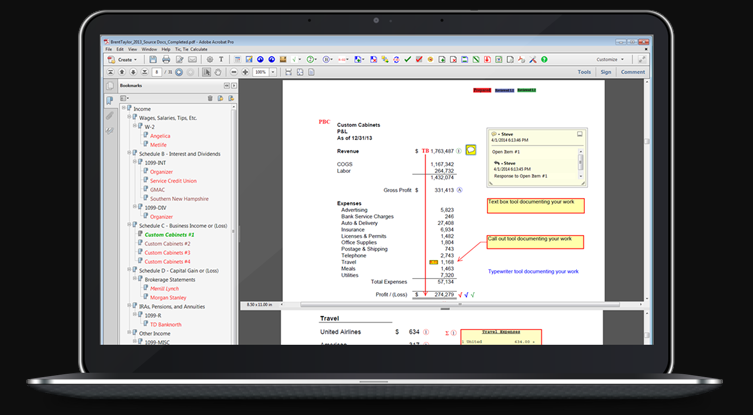This screenshot has height=415, width=753.
Task: Click the Save file icon
Action: pos(153,60)
